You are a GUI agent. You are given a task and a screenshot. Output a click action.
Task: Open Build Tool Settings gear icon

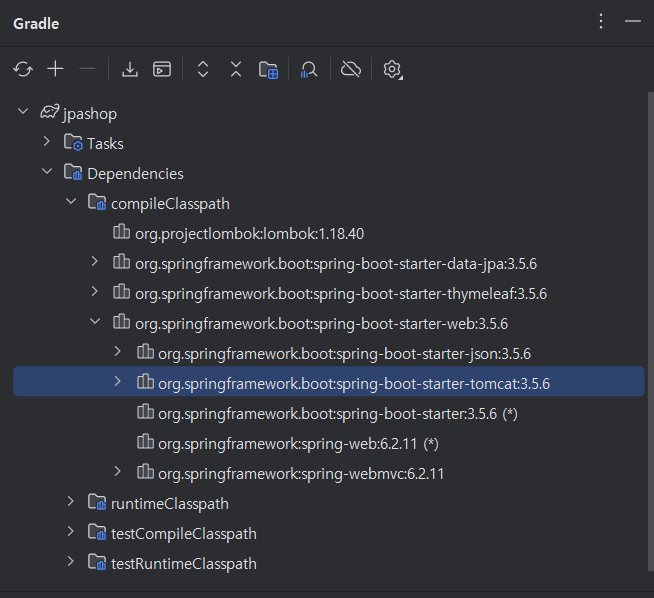point(392,69)
